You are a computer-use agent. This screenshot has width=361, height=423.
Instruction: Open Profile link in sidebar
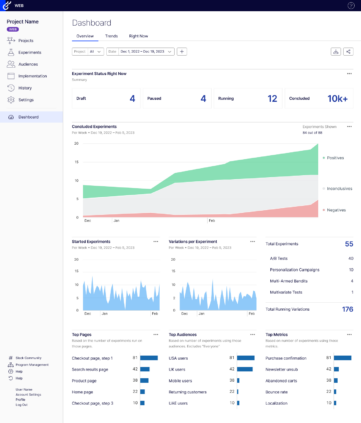tap(20, 399)
